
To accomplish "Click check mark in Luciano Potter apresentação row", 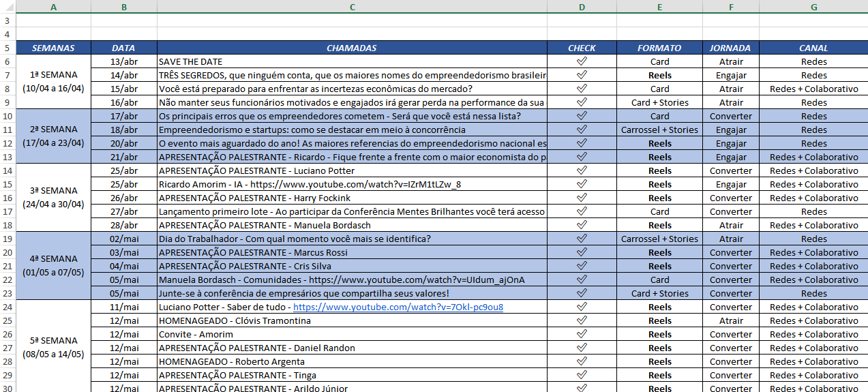I will [x=582, y=170].
